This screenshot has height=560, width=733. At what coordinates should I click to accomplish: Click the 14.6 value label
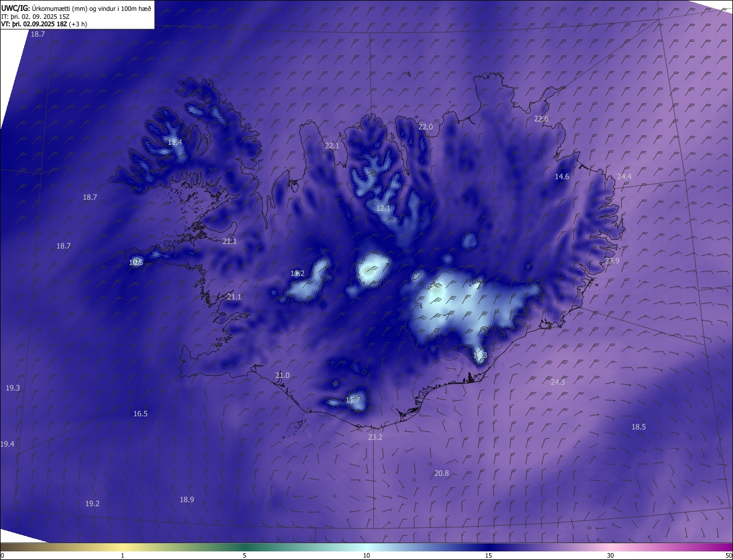[562, 176]
